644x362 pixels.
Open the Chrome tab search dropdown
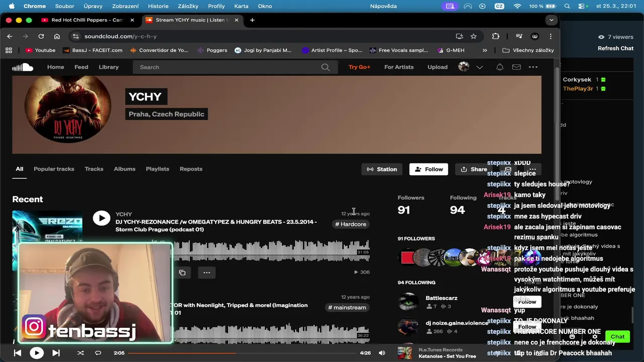point(551,20)
